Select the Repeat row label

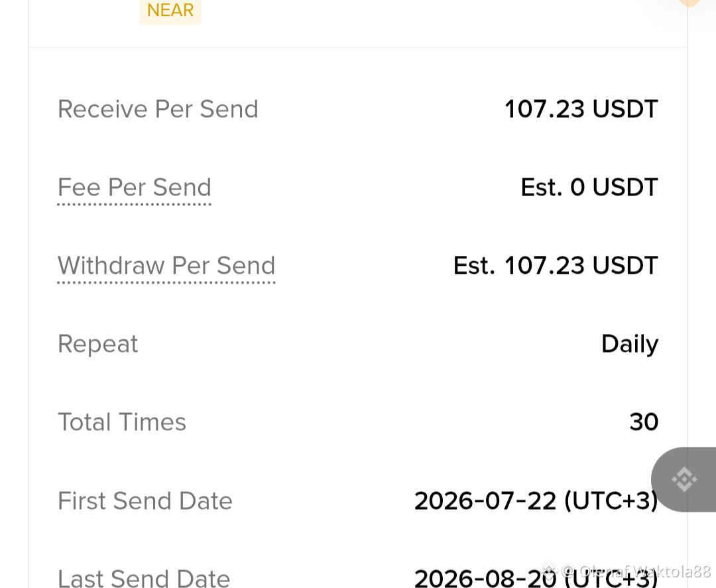click(97, 344)
